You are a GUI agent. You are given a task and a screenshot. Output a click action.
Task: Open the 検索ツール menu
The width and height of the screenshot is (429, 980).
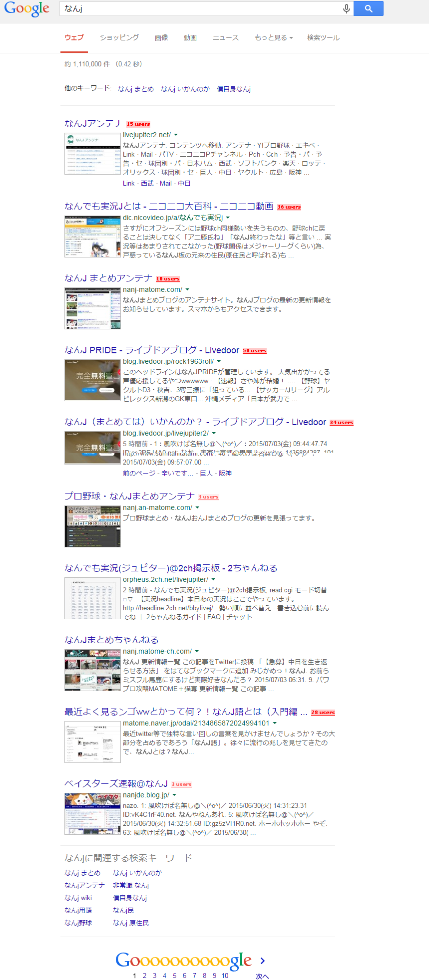[x=323, y=37]
